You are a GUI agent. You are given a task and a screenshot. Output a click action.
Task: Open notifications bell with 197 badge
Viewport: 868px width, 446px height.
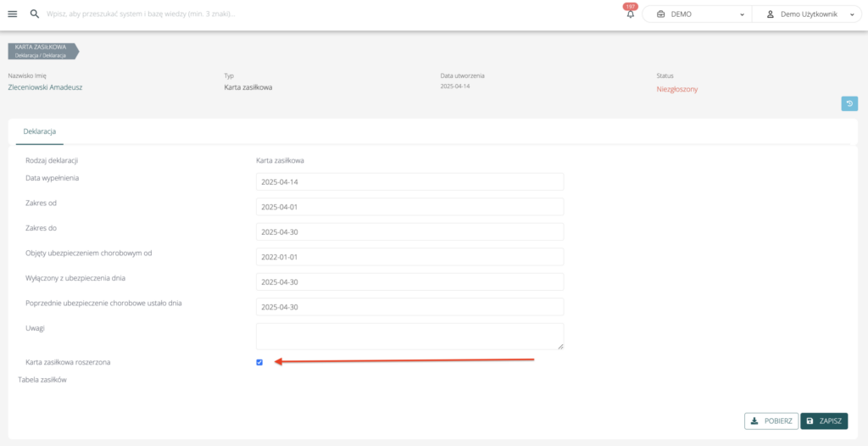pos(630,14)
